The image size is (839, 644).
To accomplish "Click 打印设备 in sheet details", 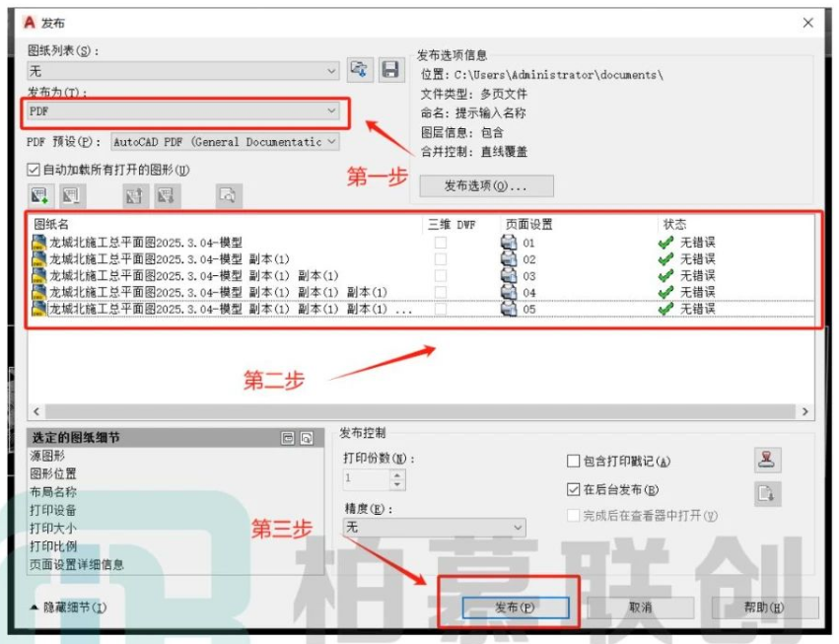I will click(53, 510).
